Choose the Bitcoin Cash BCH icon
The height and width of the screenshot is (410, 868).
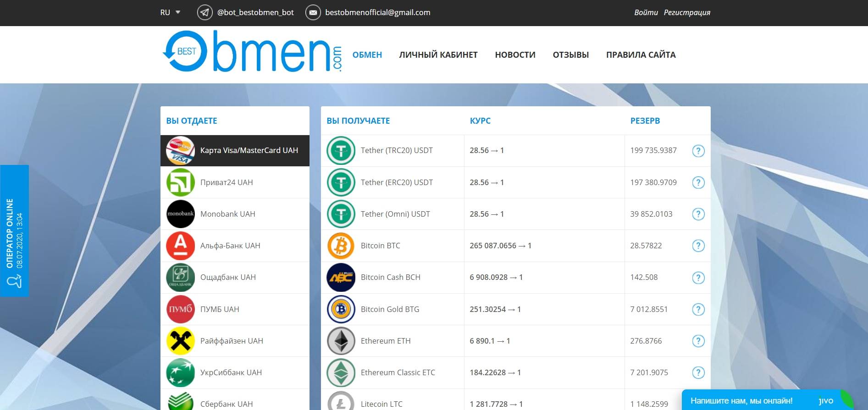pyautogui.click(x=341, y=277)
